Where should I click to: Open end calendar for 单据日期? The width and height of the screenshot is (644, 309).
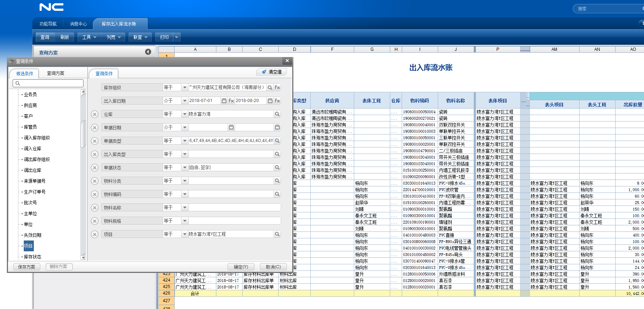pos(277,127)
